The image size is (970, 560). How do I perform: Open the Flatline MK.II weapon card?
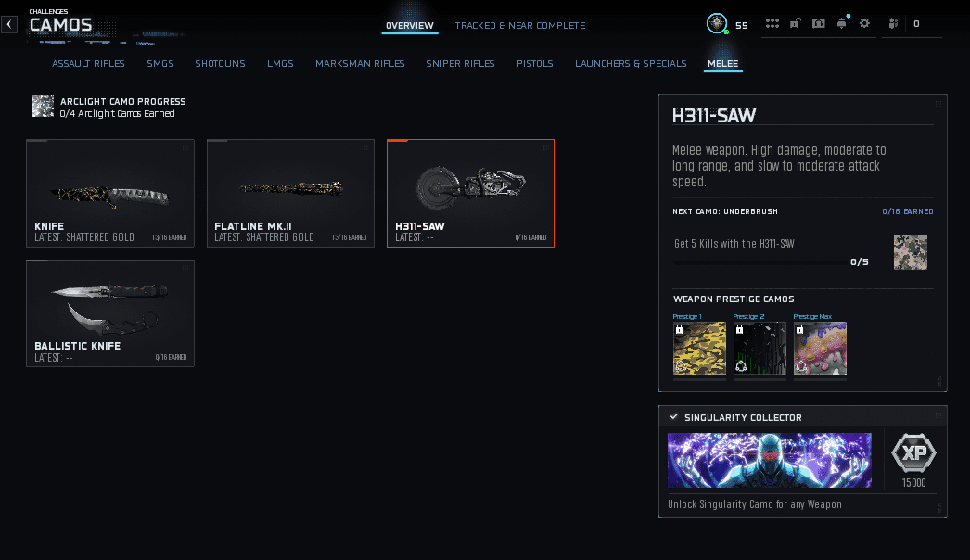click(x=291, y=193)
